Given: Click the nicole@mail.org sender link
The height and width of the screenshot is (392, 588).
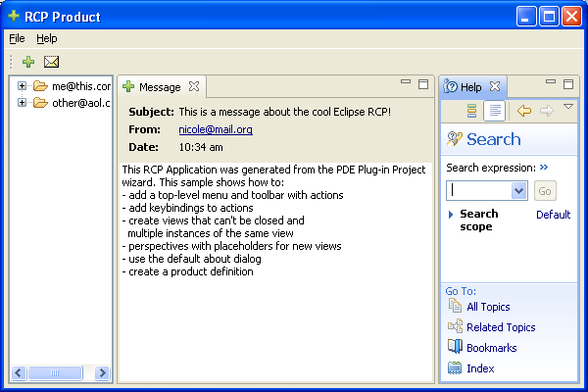Looking at the screenshot, I should 216,129.
